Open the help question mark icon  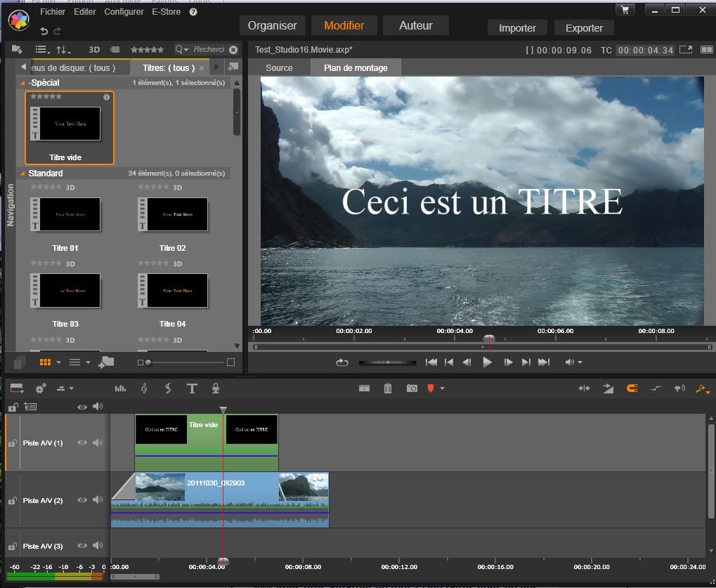pyautogui.click(x=193, y=12)
